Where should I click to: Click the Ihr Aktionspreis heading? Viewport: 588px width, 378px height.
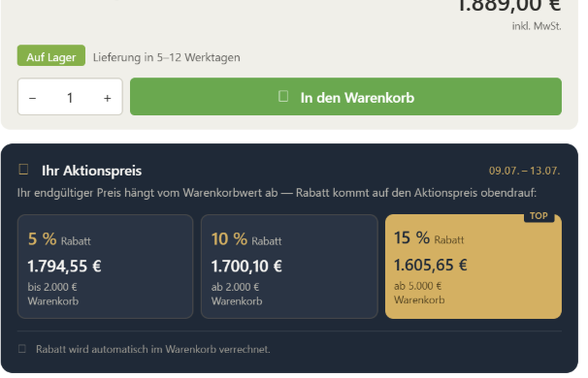coord(92,171)
